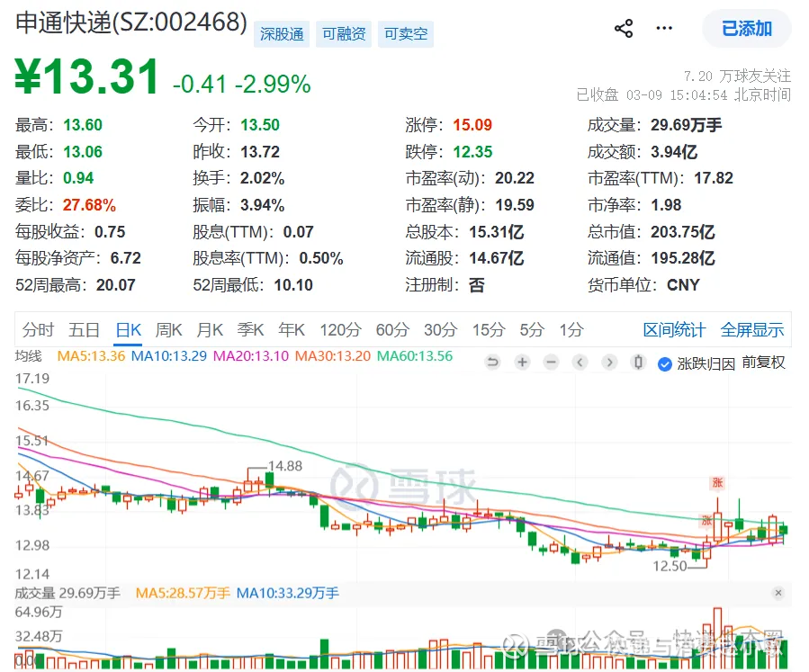Click the 52周最高 value 20.07
Viewport: 809px width, 672px height.
tap(115, 284)
